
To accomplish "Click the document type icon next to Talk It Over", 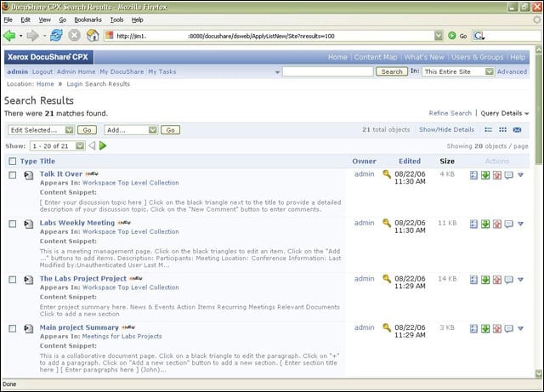I will (x=28, y=175).
